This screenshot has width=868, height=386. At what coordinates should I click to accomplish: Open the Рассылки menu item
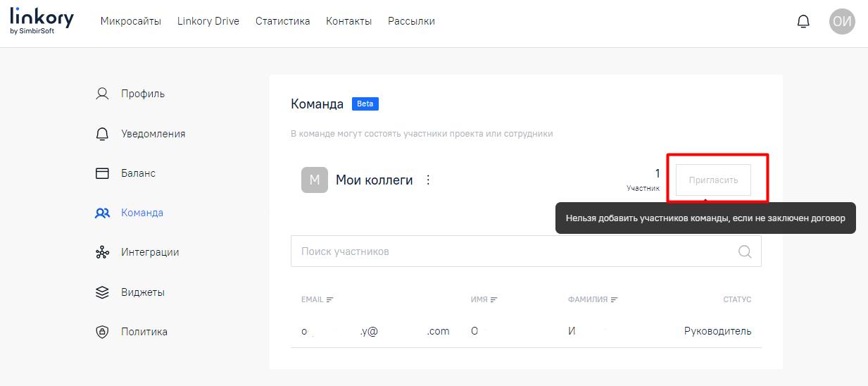[411, 21]
